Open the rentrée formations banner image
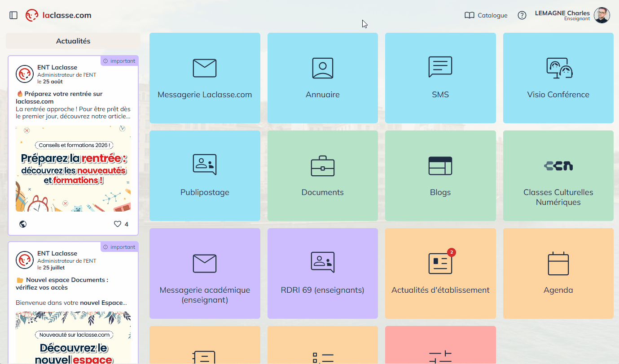 point(73,169)
